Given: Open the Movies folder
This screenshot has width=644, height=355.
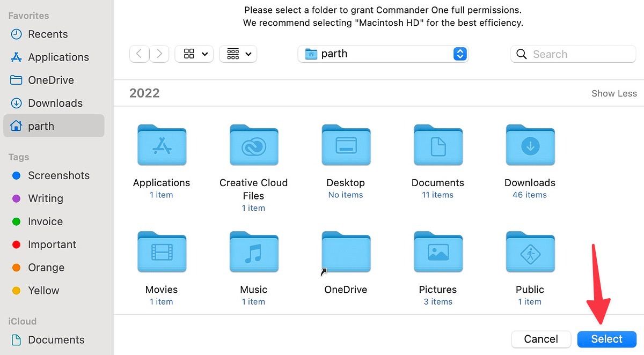Looking at the screenshot, I should [162, 252].
